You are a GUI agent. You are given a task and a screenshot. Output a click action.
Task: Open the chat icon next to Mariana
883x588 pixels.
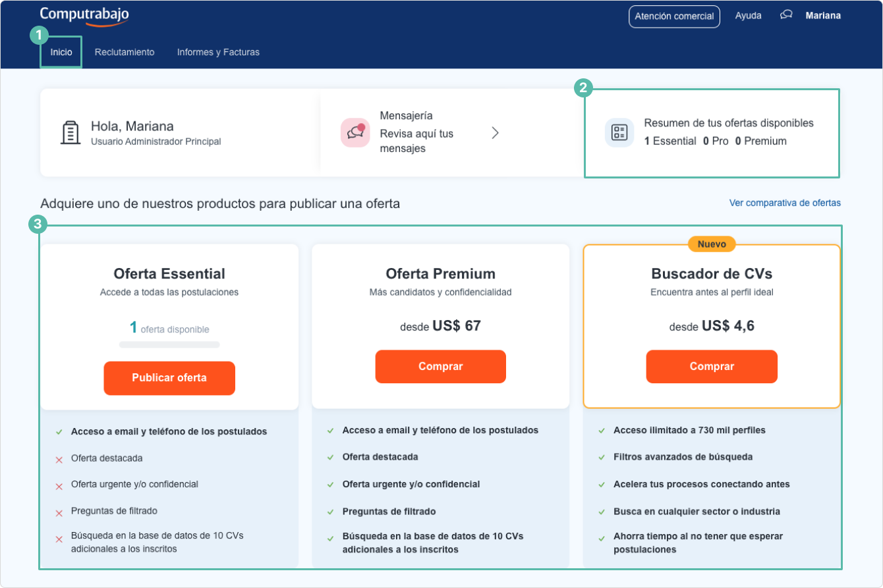(785, 14)
